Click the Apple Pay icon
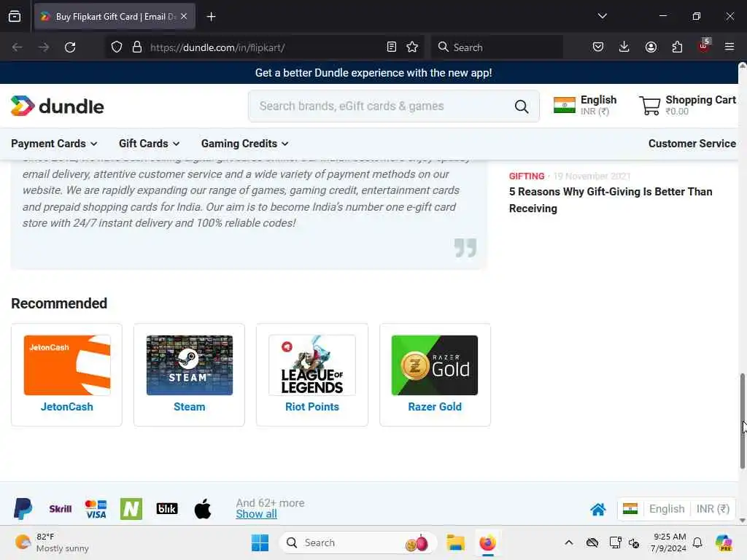The image size is (747, 560). point(203,508)
